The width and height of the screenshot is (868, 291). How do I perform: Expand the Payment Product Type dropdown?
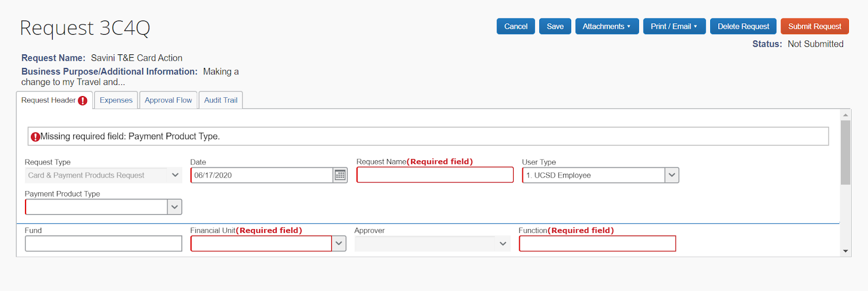(x=174, y=207)
